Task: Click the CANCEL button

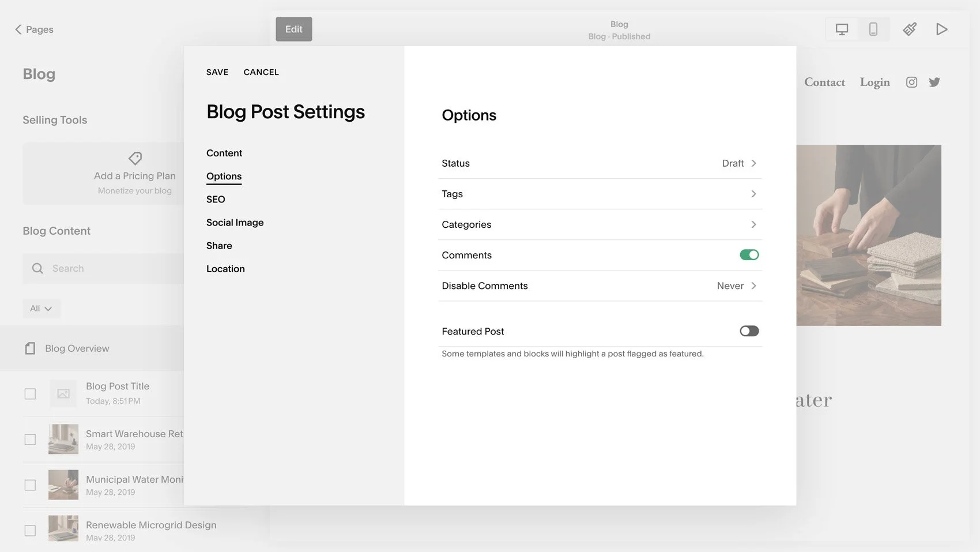Action: coord(261,72)
